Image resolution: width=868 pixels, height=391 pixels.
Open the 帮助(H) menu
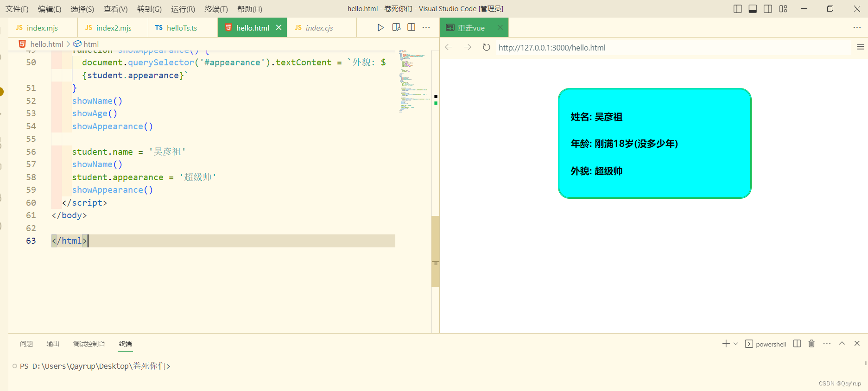[x=249, y=9]
